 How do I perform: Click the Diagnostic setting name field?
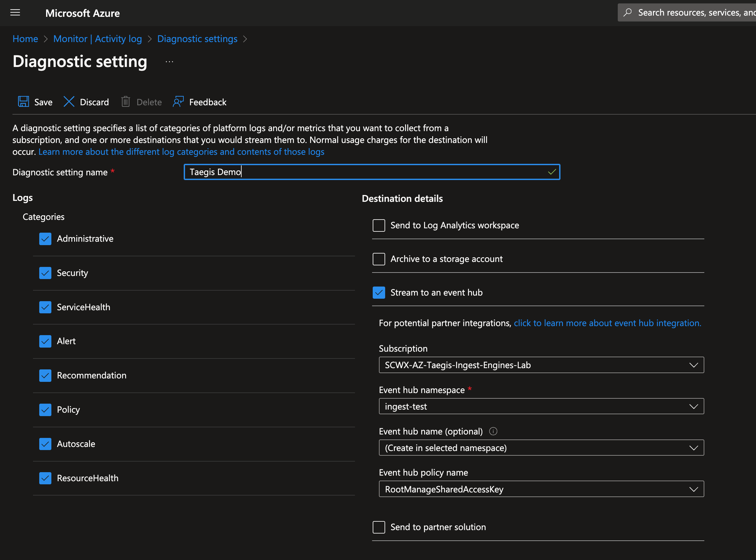[x=372, y=172]
